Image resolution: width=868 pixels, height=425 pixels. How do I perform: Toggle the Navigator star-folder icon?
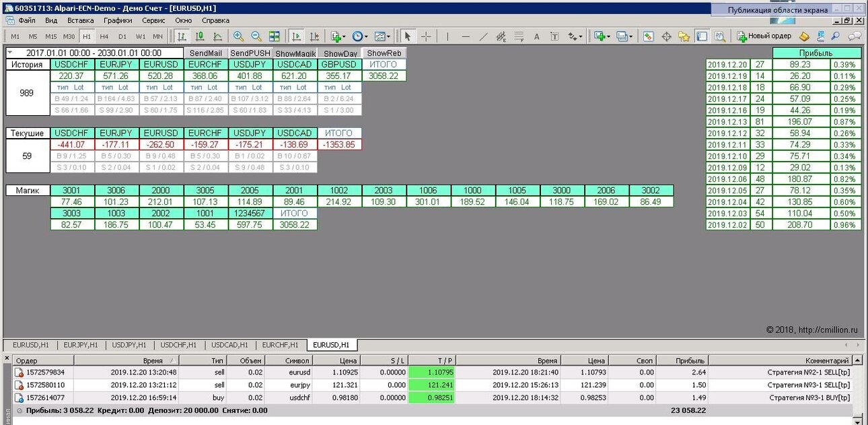point(684,36)
